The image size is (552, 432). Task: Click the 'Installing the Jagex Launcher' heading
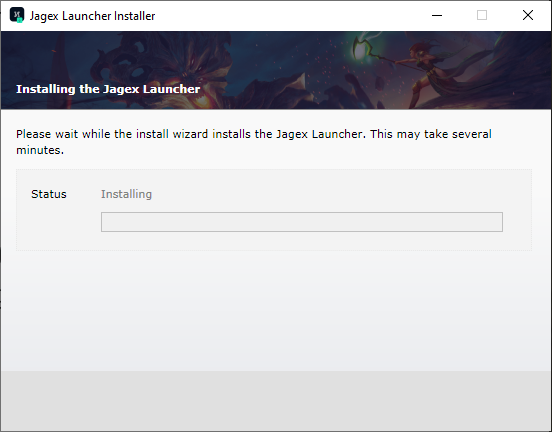click(108, 89)
